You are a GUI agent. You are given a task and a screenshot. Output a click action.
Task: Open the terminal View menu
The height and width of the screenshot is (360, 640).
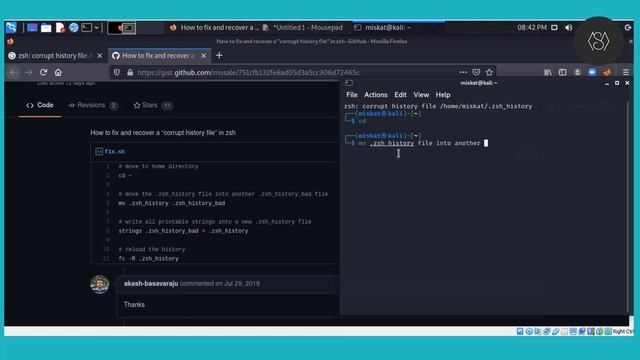421,95
